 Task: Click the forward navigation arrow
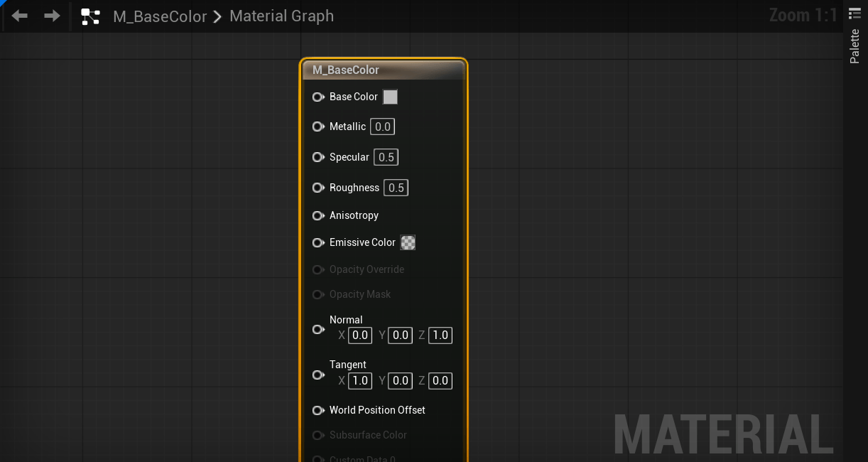(52, 16)
